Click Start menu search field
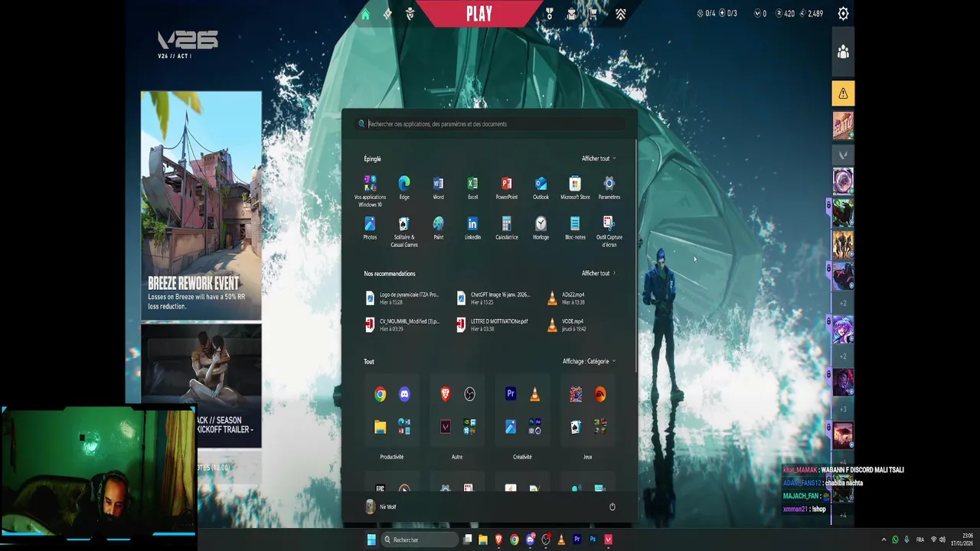 click(490, 124)
